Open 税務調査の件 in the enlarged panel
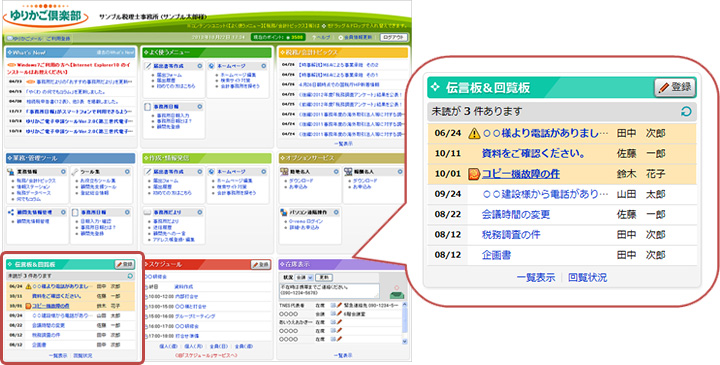Screen dimensions: 720x365 [511, 235]
